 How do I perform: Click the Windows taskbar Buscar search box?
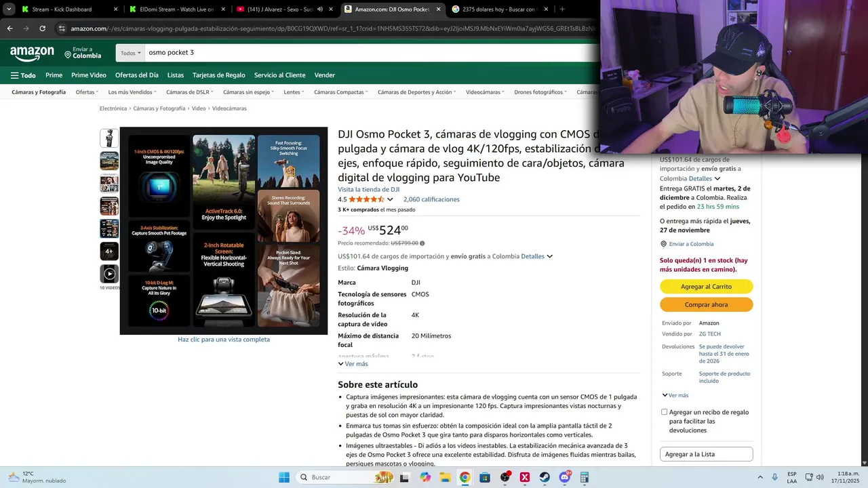(x=346, y=477)
